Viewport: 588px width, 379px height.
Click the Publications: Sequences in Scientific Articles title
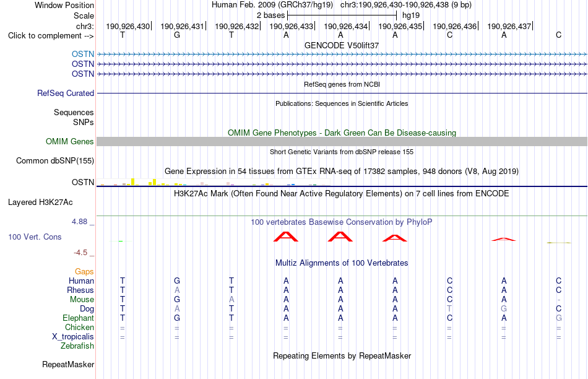pos(342,103)
